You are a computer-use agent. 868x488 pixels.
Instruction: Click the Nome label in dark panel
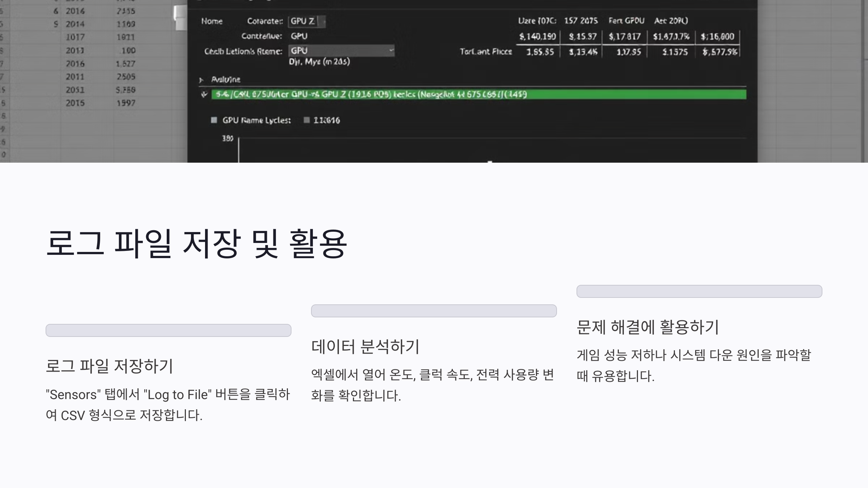[x=212, y=21]
